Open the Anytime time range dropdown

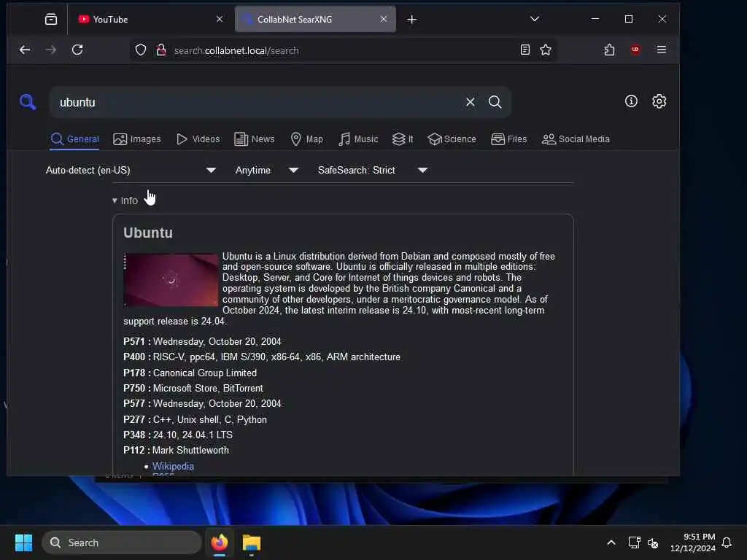(267, 170)
